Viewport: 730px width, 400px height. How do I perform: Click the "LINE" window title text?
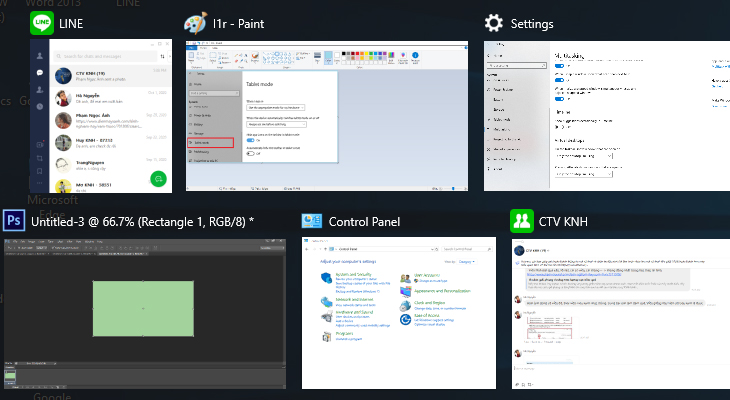pyautogui.click(x=71, y=24)
